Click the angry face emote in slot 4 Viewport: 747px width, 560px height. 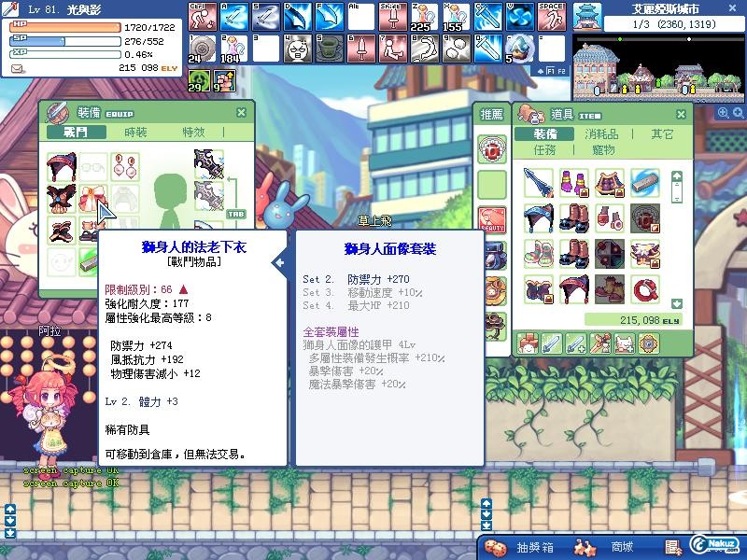point(298,49)
